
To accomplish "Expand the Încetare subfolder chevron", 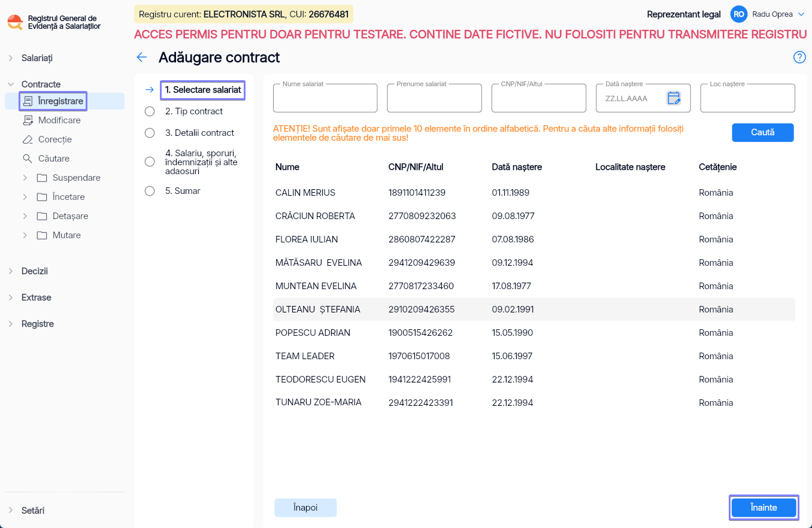I will [x=25, y=197].
